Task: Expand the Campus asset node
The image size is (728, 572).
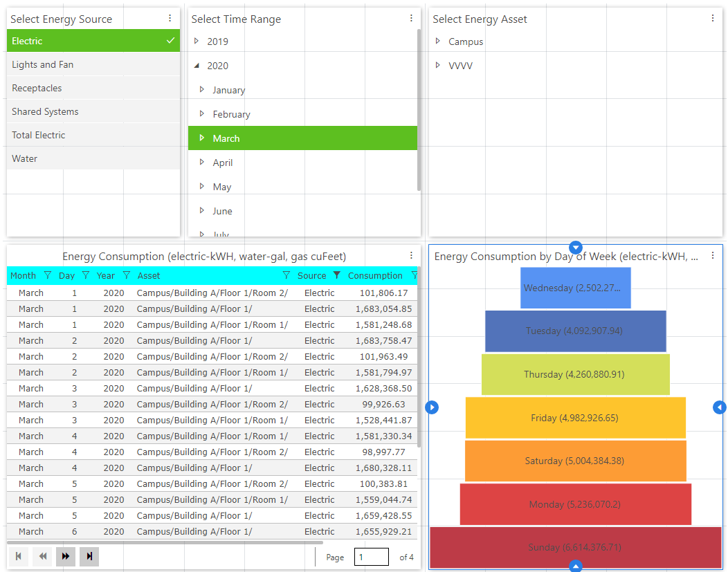Action: (x=437, y=41)
